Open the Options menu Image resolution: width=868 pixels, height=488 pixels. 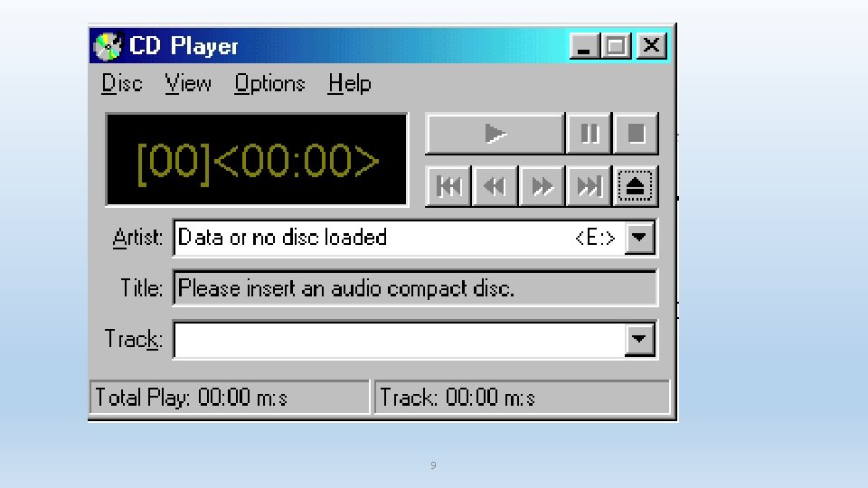click(269, 83)
